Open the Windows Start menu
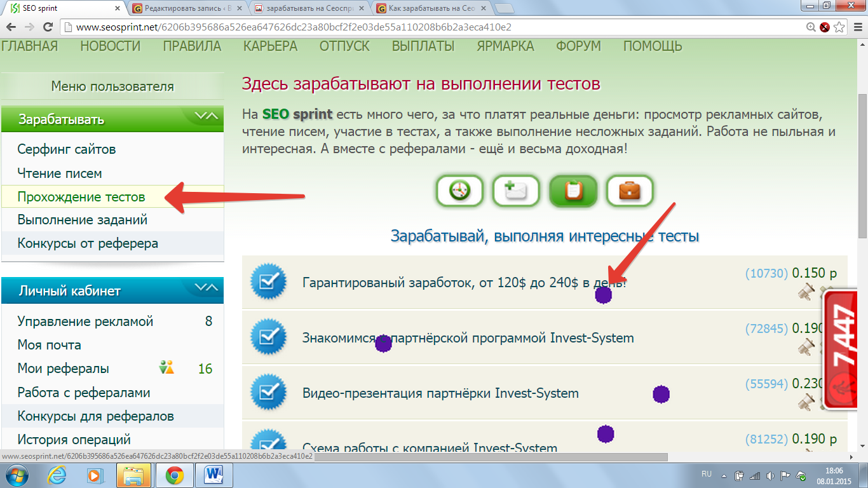The height and width of the screenshot is (488, 868). pyautogui.click(x=16, y=475)
